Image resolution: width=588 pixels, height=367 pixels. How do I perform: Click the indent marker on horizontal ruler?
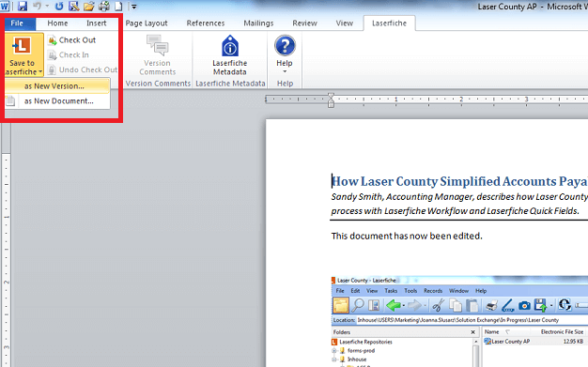click(331, 100)
